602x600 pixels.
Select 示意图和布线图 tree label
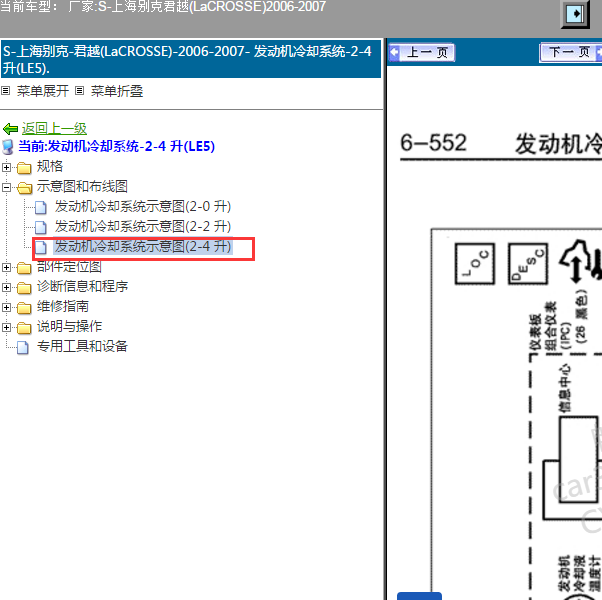coord(82,186)
